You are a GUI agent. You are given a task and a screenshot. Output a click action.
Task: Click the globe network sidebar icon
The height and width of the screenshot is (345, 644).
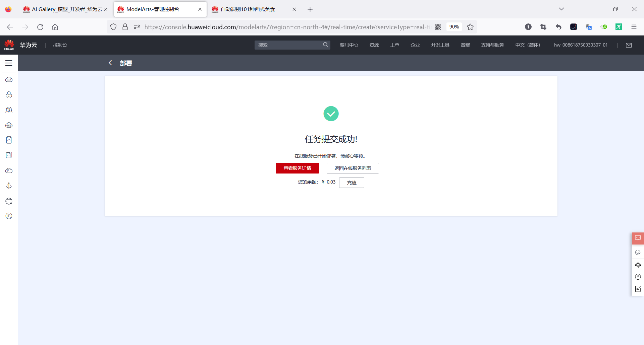[x=9, y=201]
